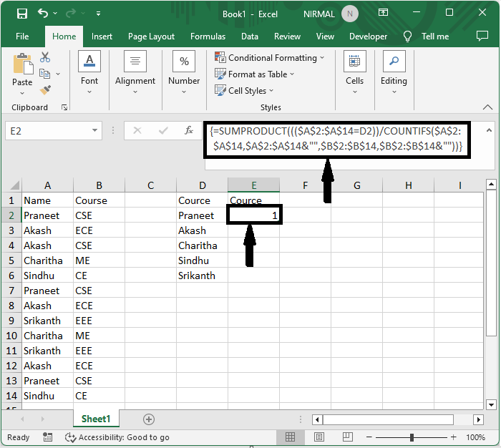Open the File tab
This screenshot has width=501, height=448.
click(22, 36)
